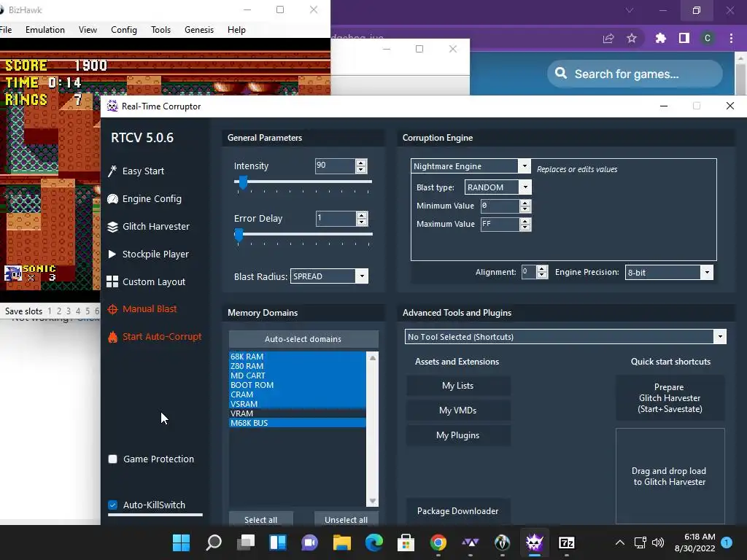Image resolution: width=747 pixels, height=560 pixels.
Task: Open Chat app on taskbar
Action: pos(309,542)
